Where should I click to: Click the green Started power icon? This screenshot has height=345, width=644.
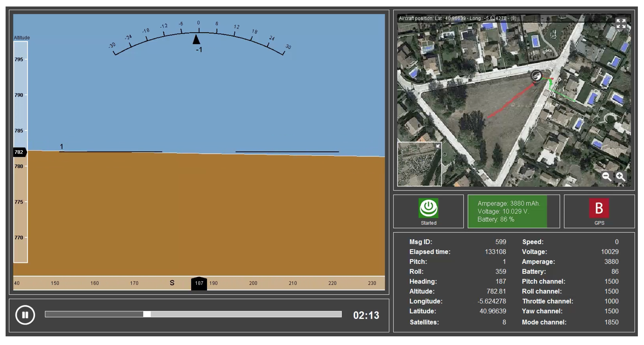click(x=428, y=208)
